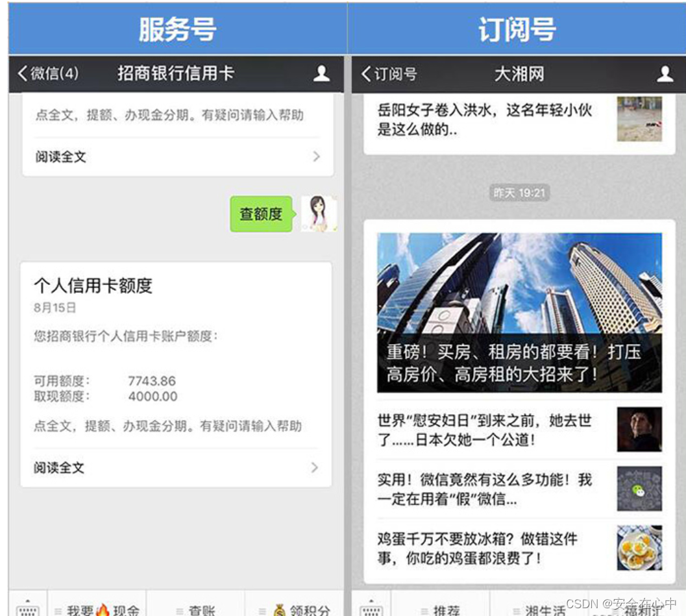The image size is (686, 616).
Task: Tap WeChat logo article thumbnail
Action: tap(639, 488)
